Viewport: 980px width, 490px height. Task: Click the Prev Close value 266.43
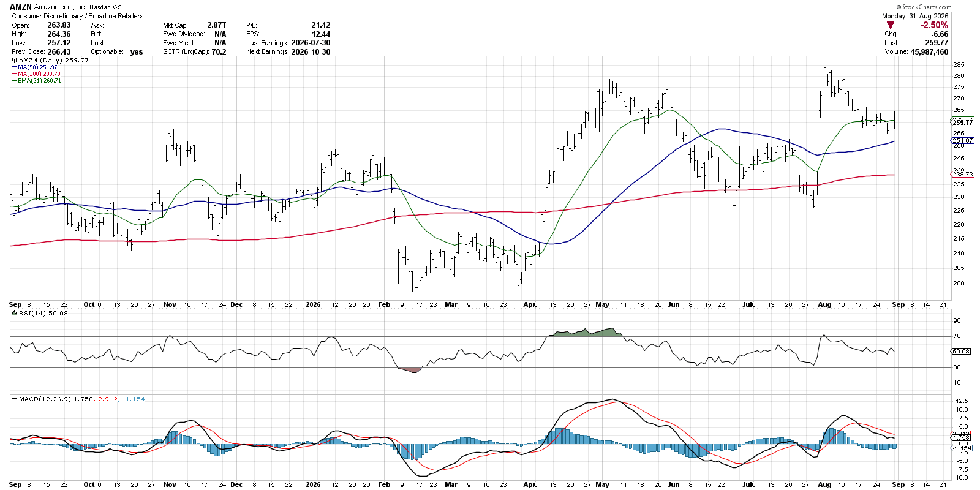pyautogui.click(x=59, y=52)
